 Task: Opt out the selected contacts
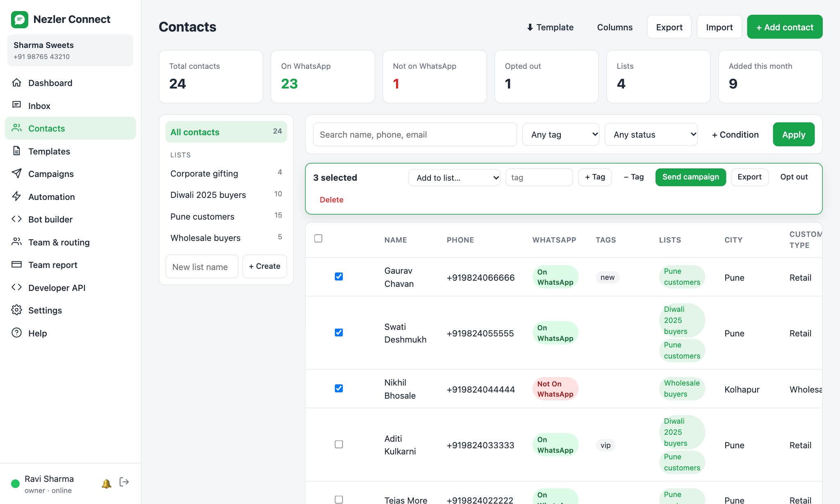794,177
